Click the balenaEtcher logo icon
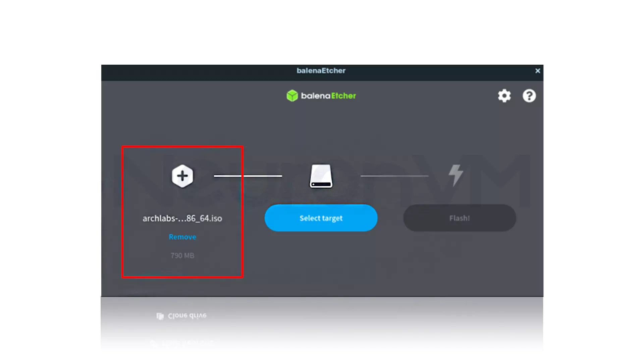Image resolution: width=644 pixels, height=362 pixels. 291,96
